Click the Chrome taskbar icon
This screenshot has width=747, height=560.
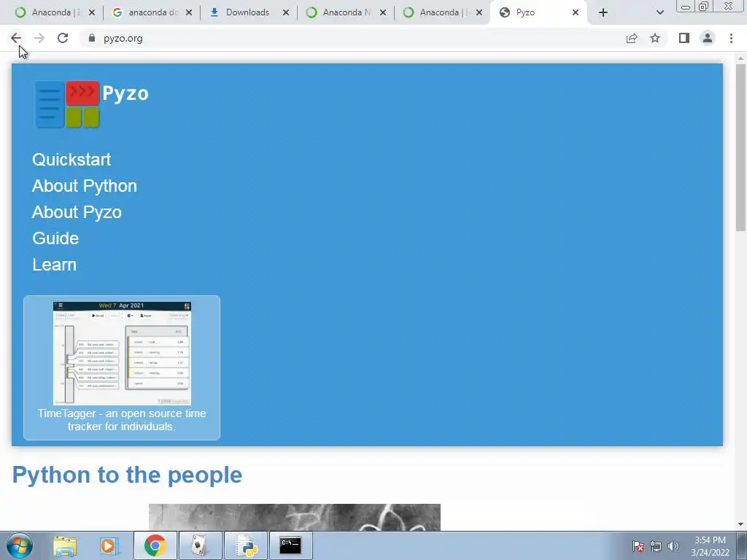click(x=155, y=545)
